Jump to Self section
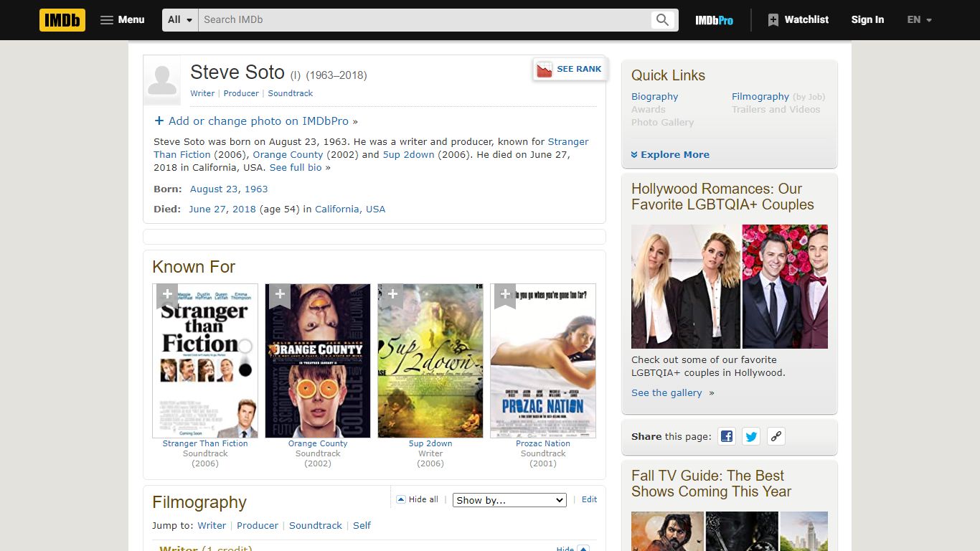Screen dimensions: 980x551 tap(362, 526)
